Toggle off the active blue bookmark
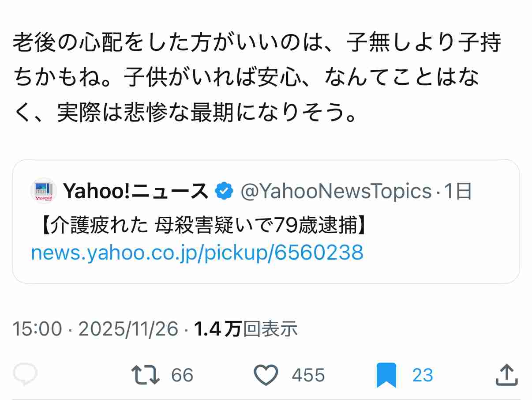This screenshot has height=400, width=532. pos(387,375)
